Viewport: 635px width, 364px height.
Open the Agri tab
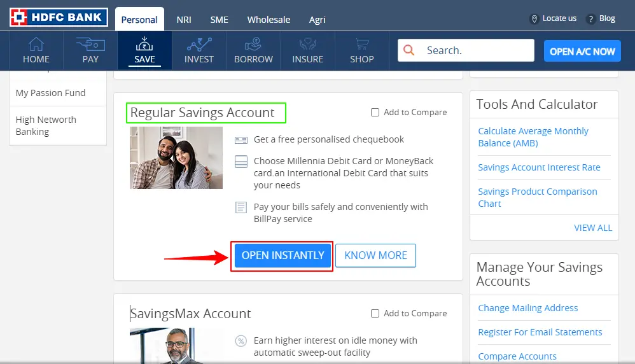(317, 20)
